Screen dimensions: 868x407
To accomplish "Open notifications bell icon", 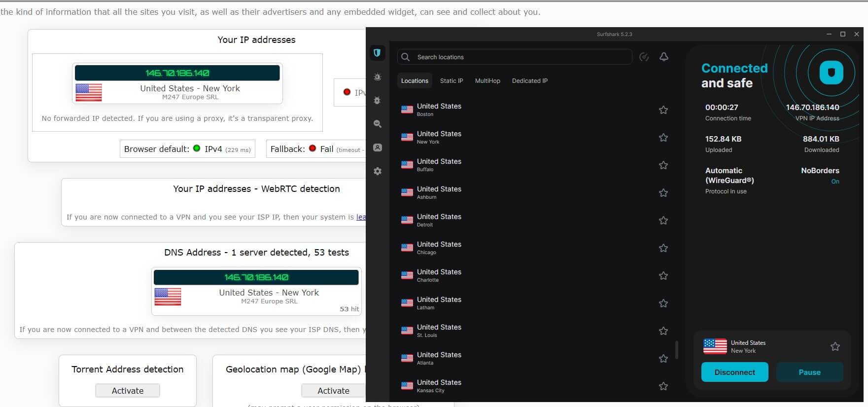I will [x=664, y=57].
